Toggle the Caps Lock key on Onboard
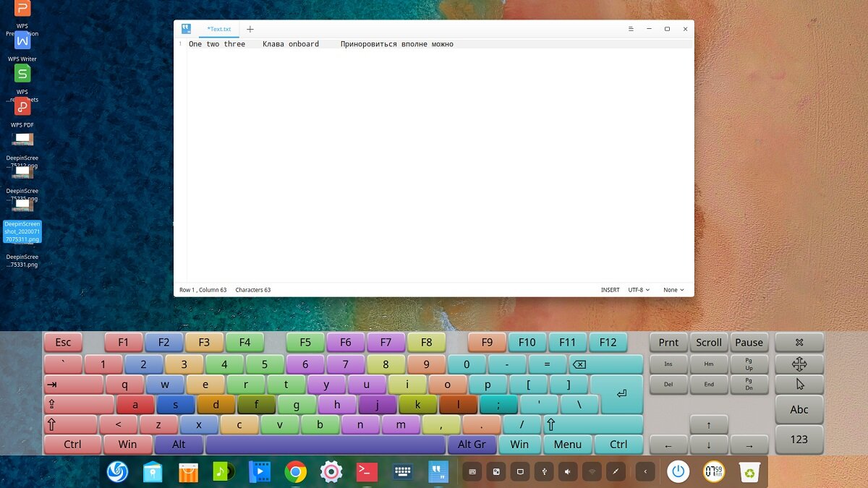This screenshot has width=868, height=488. click(x=79, y=405)
